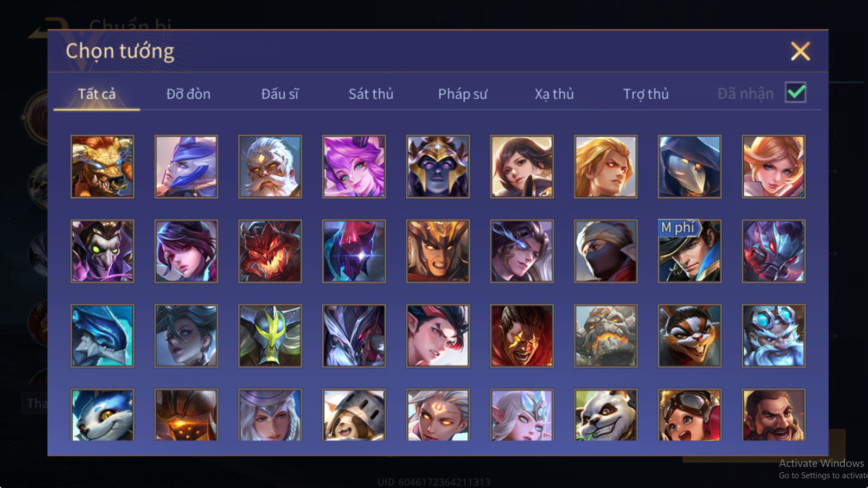This screenshot has width=868, height=488.
Task: Select the orange lion beast hero portrait
Action: (x=102, y=166)
